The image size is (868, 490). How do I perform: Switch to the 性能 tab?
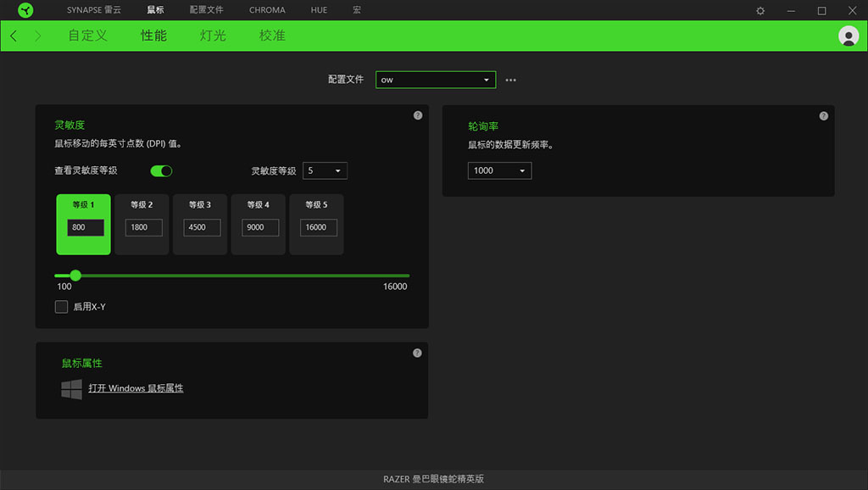click(x=154, y=36)
